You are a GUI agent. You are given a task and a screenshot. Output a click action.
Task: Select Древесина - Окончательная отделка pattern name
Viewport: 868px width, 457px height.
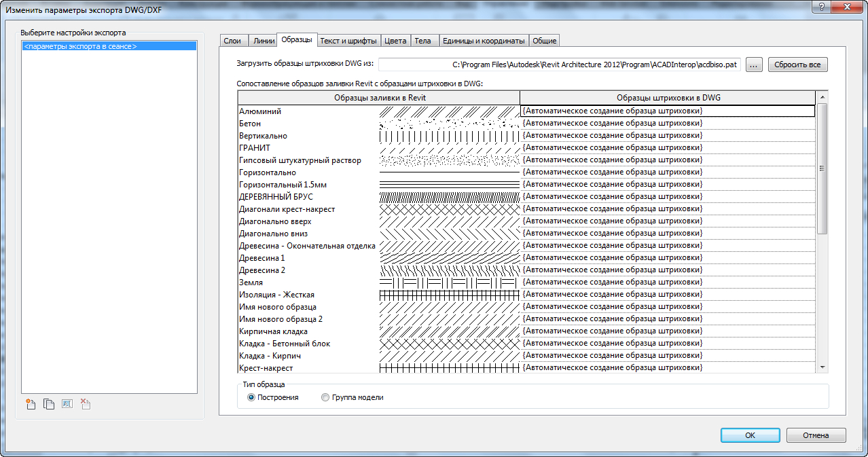[x=307, y=246]
